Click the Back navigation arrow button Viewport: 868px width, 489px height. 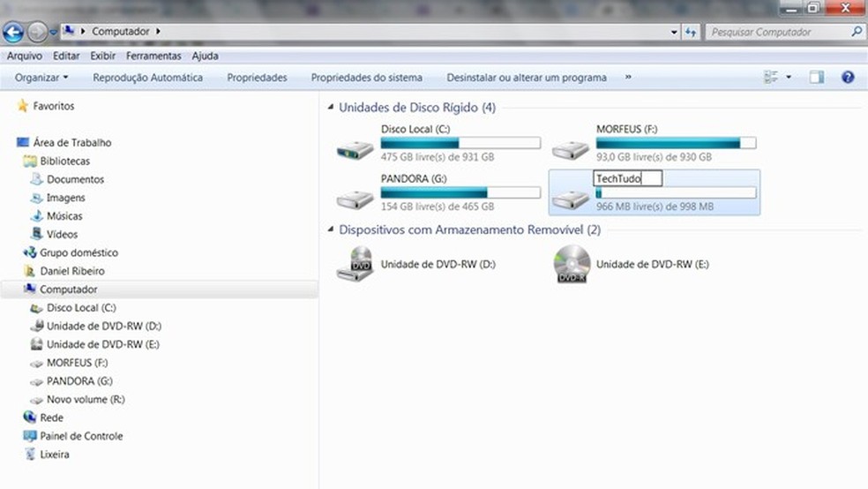(x=13, y=32)
